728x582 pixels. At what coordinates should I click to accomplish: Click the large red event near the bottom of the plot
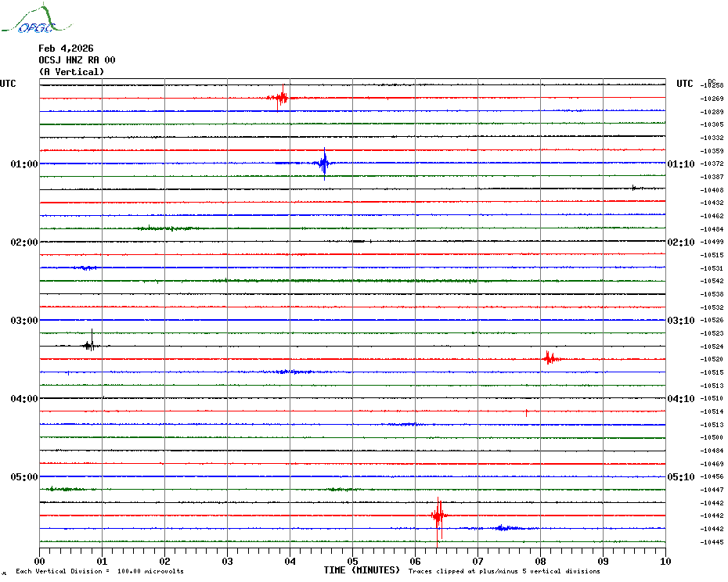point(438,516)
